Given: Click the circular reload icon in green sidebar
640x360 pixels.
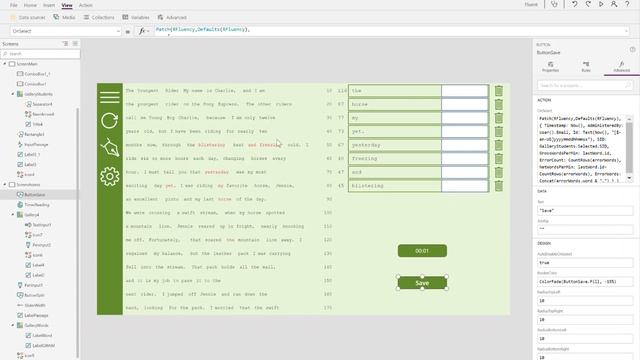Looking at the screenshot, I should pyautogui.click(x=110, y=120).
